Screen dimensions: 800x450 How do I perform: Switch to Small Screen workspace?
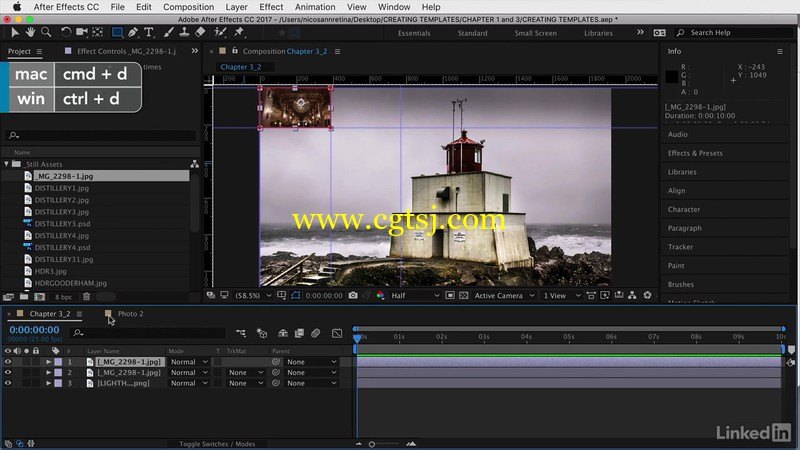point(535,33)
